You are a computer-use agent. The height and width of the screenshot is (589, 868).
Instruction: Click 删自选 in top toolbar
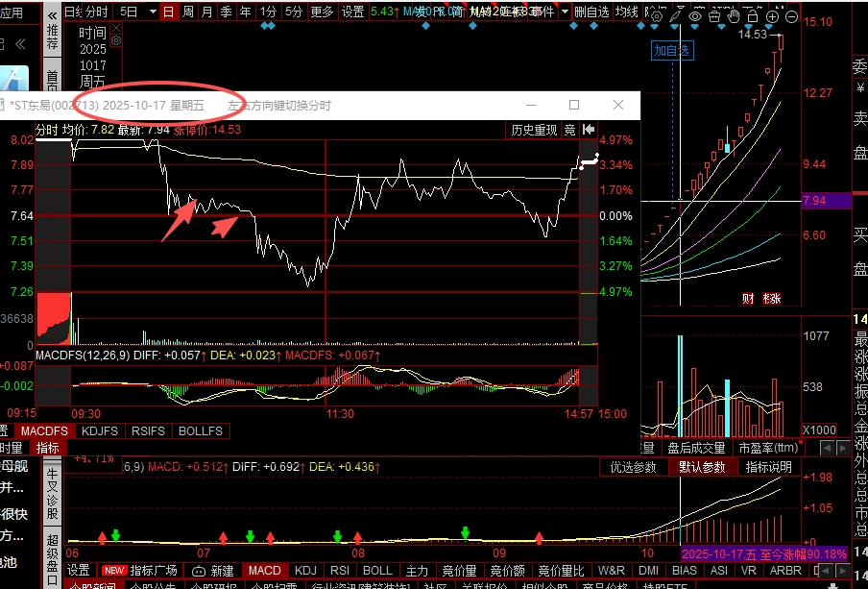point(591,12)
